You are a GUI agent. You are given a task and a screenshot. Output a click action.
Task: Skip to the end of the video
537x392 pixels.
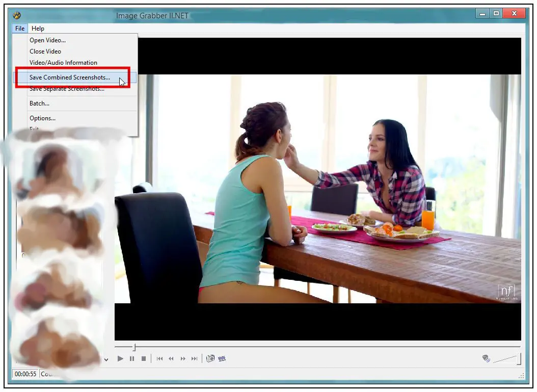coord(195,359)
